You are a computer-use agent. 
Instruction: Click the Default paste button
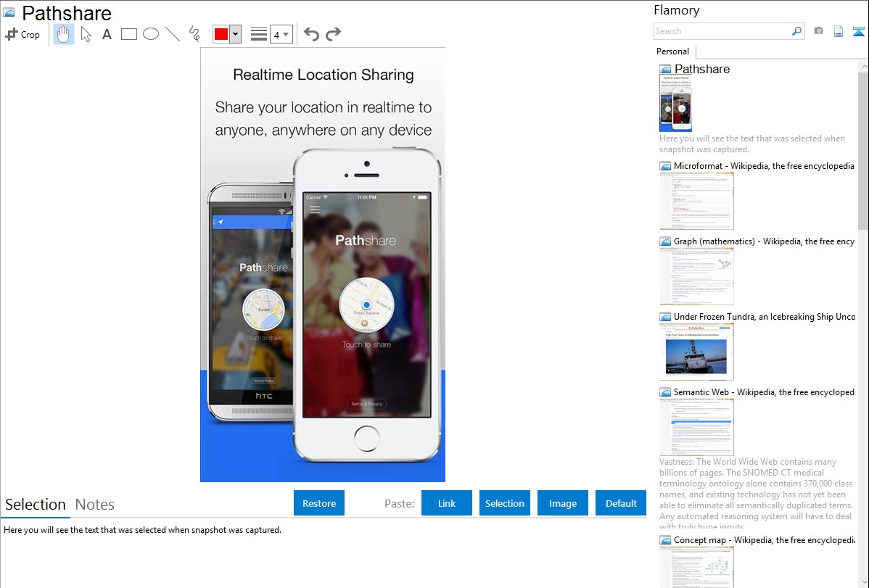click(x=621, y=503)
